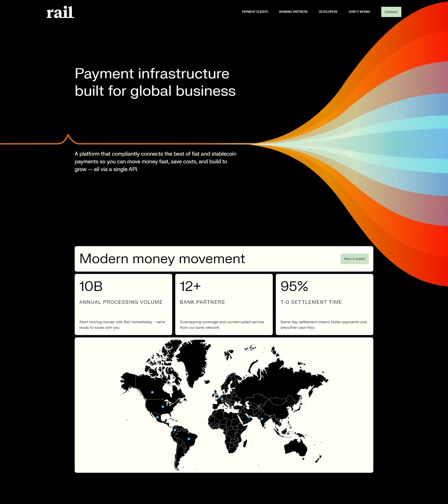Open the How It Works nav link
Screen dimensions: 448x504
tap(359, 12)
